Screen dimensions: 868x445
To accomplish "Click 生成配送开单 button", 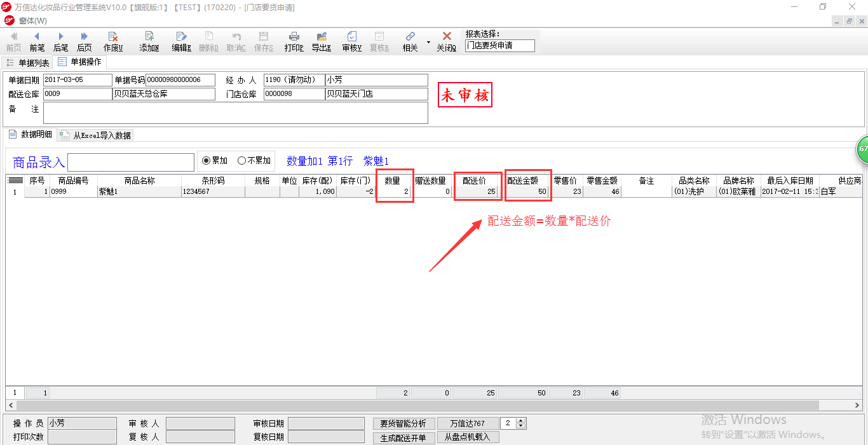I will click(403, 437).
